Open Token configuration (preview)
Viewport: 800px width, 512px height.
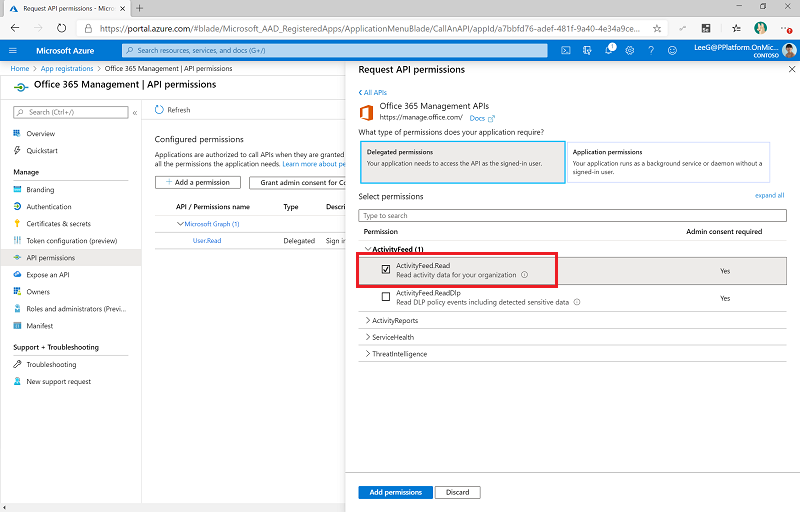coord(71,241)
